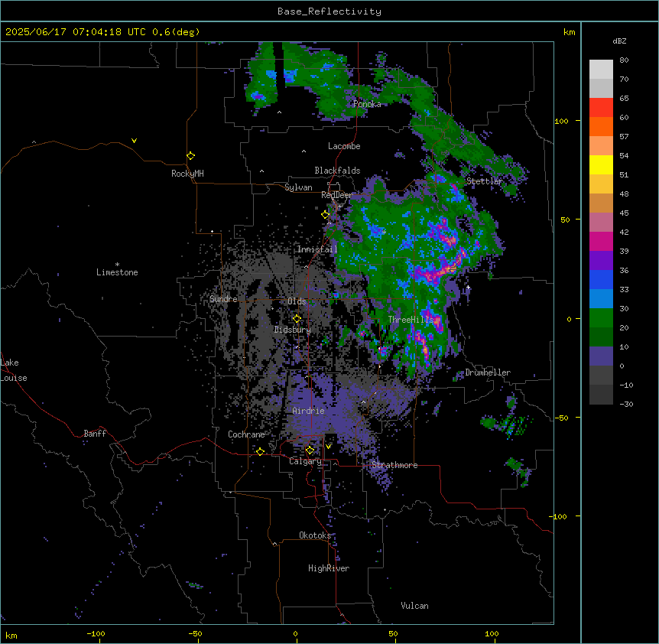The image size is (659, 644).
Task: Select the yellow station marker below Cochrane
Action: (260, 451)
